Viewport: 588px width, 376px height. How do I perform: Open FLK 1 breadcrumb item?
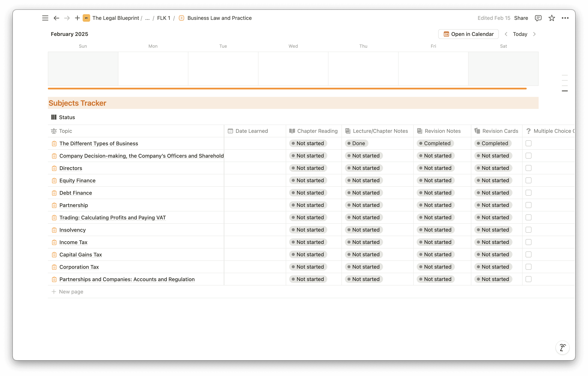click(x=163, y=18)
